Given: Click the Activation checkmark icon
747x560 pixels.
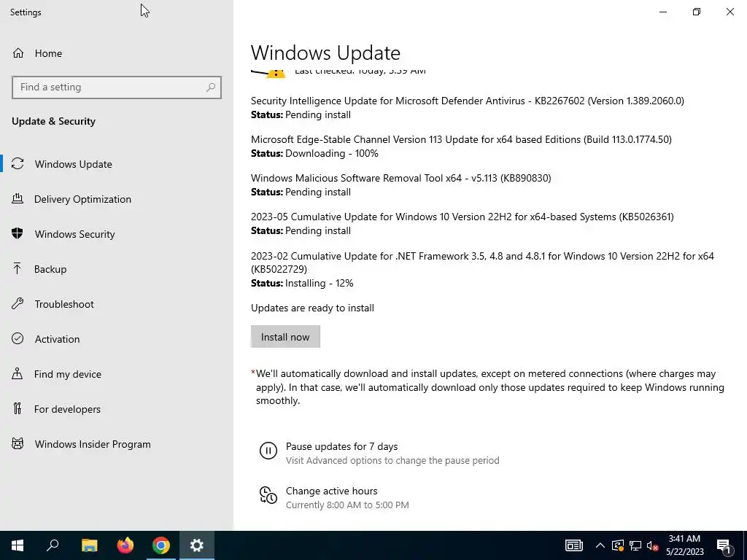Looking at the screenshot, I should pyautogui.click(x=18, y=338).
